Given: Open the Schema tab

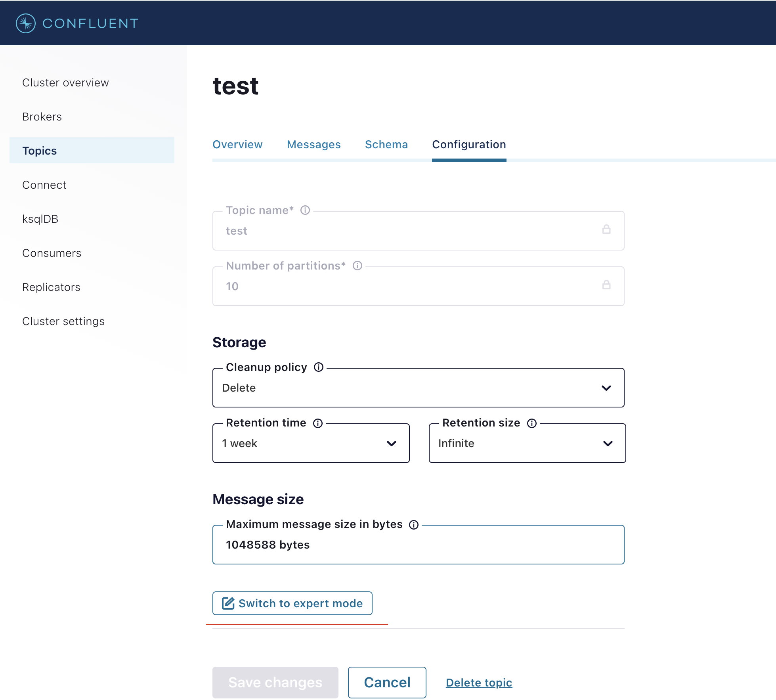Looking at the screenshot, I should (386, 145).
